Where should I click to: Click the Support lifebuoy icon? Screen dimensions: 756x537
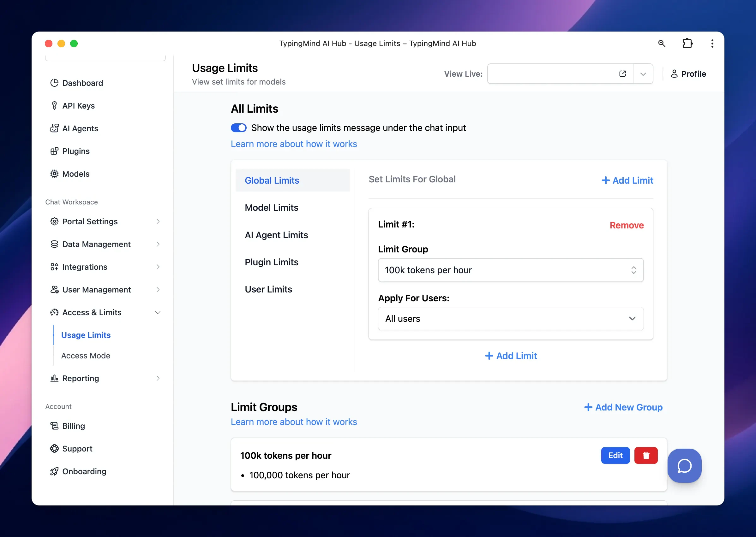click(54, 449)
